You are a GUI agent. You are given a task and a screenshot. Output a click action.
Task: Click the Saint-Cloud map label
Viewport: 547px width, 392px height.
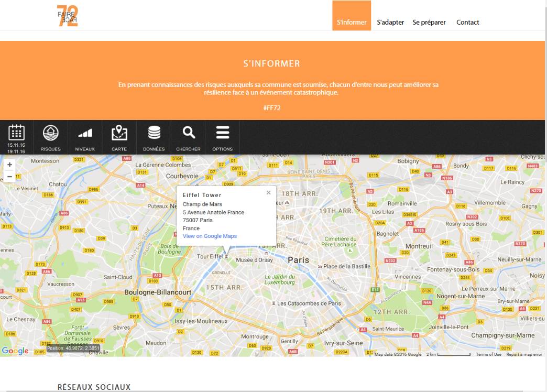(x=118, y=277)
